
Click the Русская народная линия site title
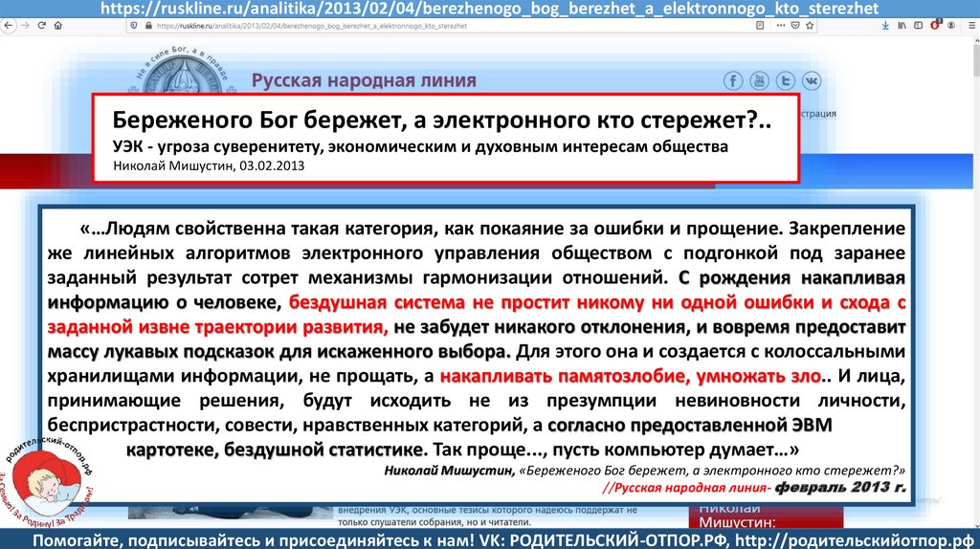tap(364, 80)
